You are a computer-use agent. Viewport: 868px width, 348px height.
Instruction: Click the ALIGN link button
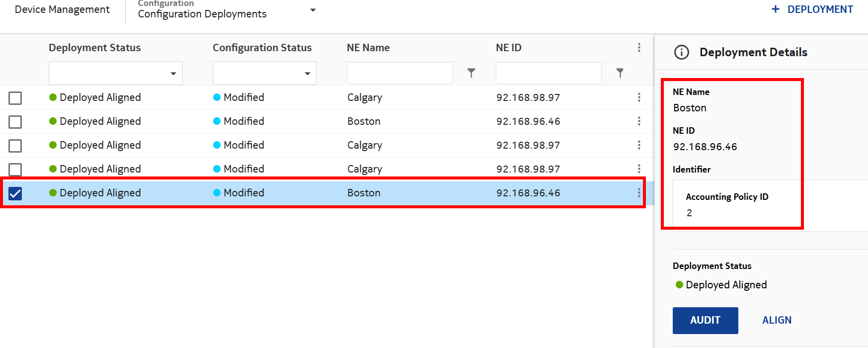click(777, 320)
